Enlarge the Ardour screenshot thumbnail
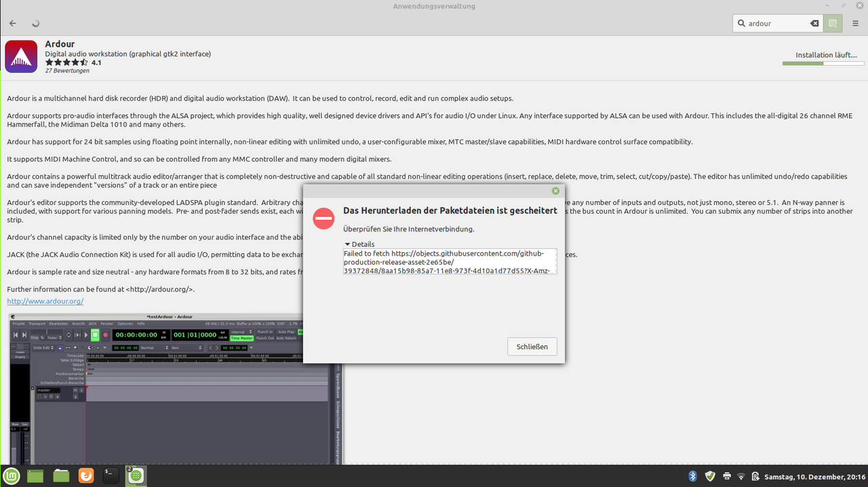 coord(176,389)
